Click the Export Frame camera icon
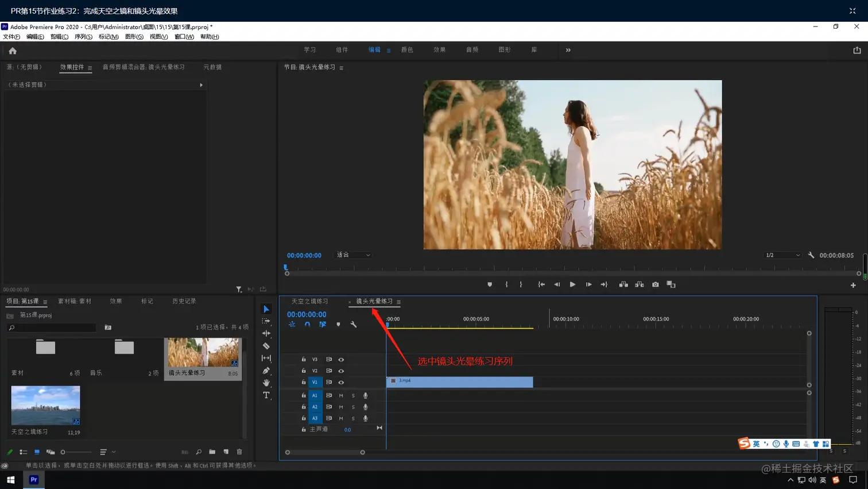 (x=655, y=284)
